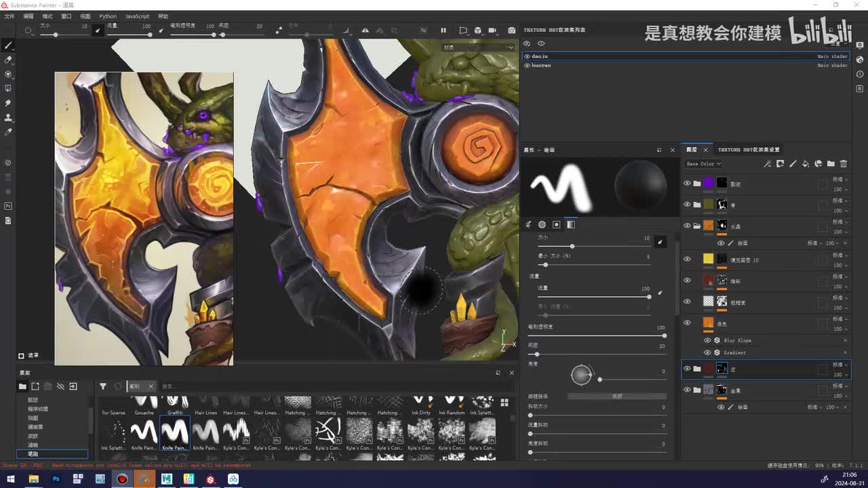Open the Python menu
868x488 pixels.
pos(108,16)
